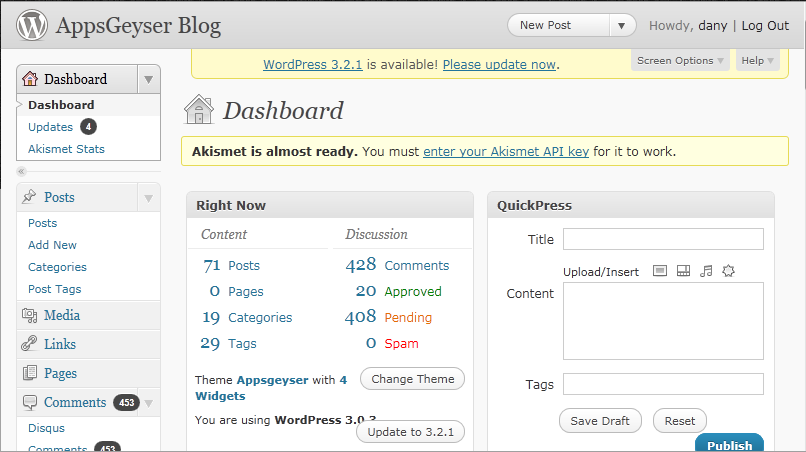Screen dimensions: 806x452
Task: Click the Add Video upload icon
Action: (x=683, y=271)
